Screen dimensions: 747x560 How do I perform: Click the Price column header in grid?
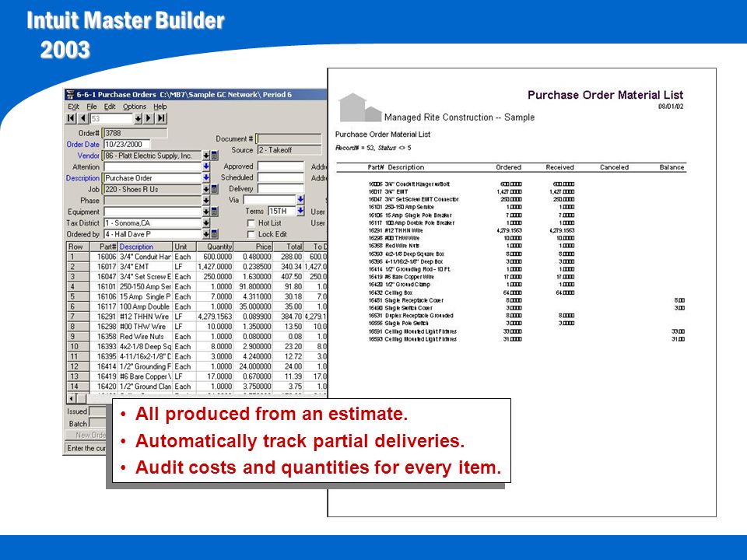[253, 247]
